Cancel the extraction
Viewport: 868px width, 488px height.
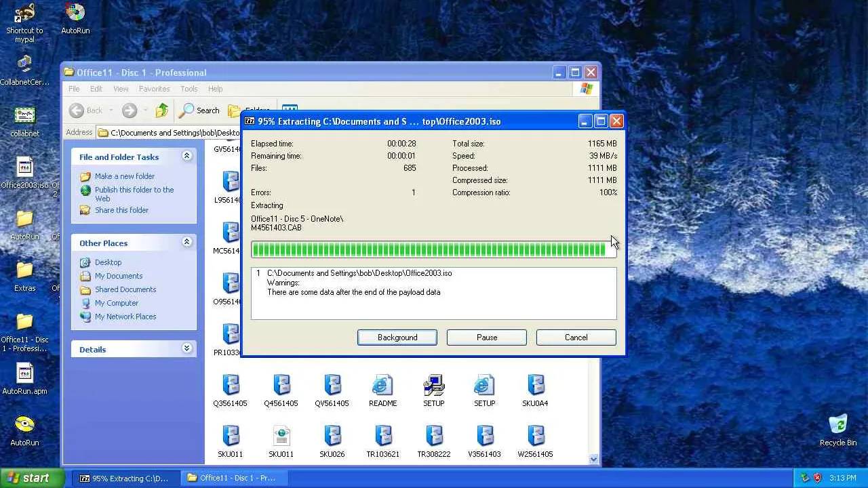pos(576,338)
